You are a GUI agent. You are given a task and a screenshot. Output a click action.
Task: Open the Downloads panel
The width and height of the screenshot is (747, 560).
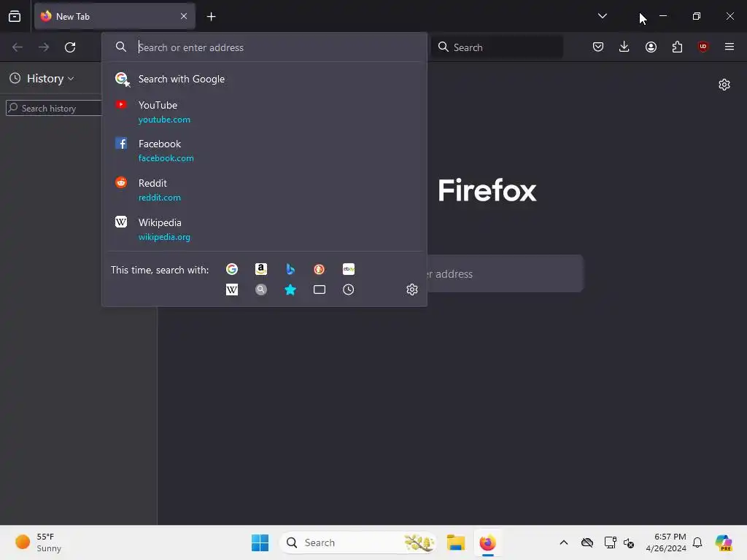(x=624, y=47)
